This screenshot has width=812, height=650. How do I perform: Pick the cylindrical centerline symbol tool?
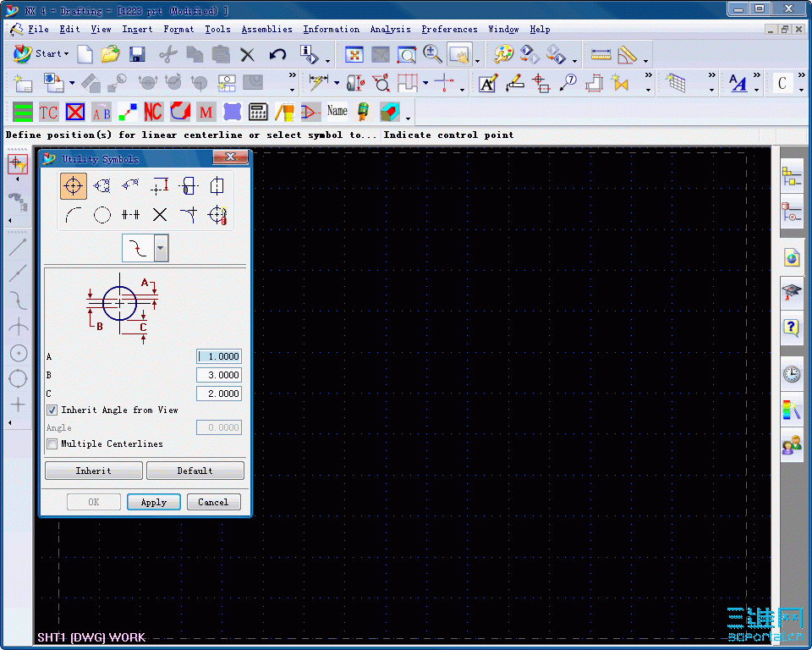216,185
